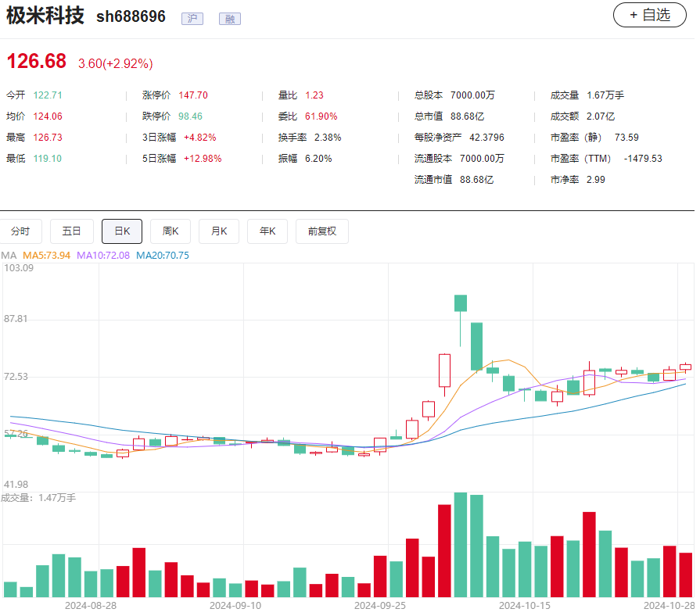Select the 每股净资产 value 42.3796

point(486,138)
